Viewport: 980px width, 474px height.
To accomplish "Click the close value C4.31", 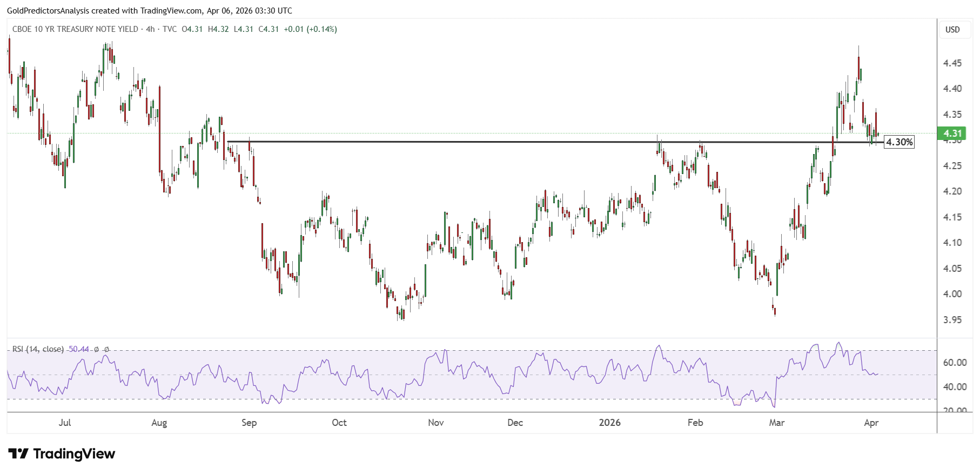I will [x=269, y=29].
